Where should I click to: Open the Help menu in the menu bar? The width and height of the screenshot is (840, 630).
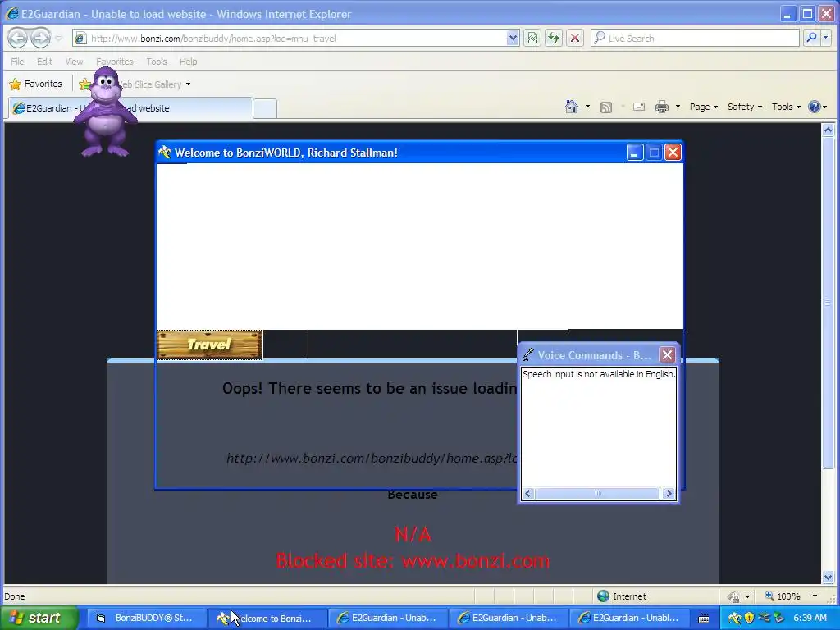pos(188,62)
